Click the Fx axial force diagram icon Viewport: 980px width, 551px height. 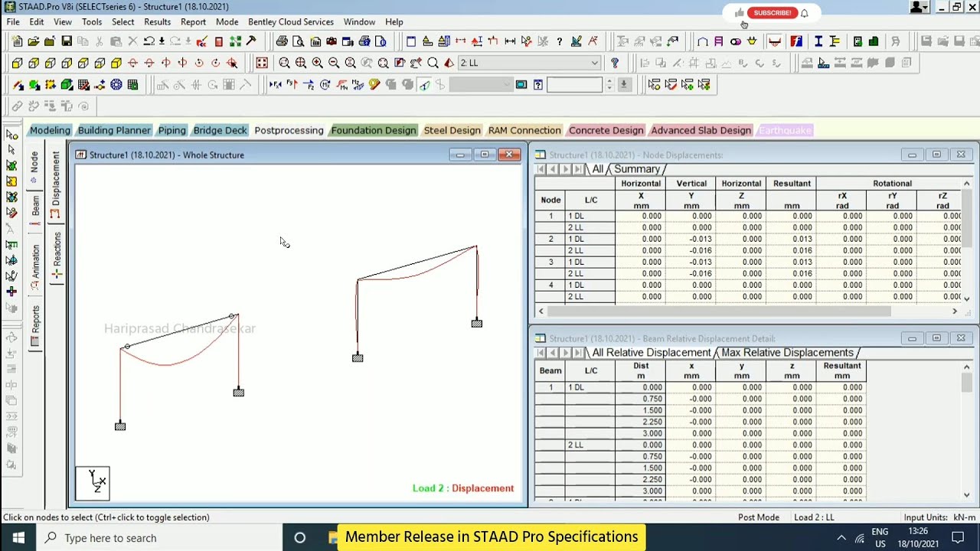(x=276, y=84)
